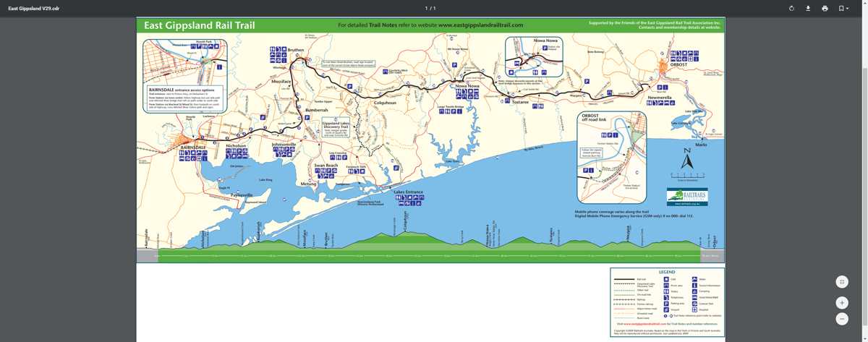Click the Newmerella label
868x342 pixels.
tap(660, 97)
